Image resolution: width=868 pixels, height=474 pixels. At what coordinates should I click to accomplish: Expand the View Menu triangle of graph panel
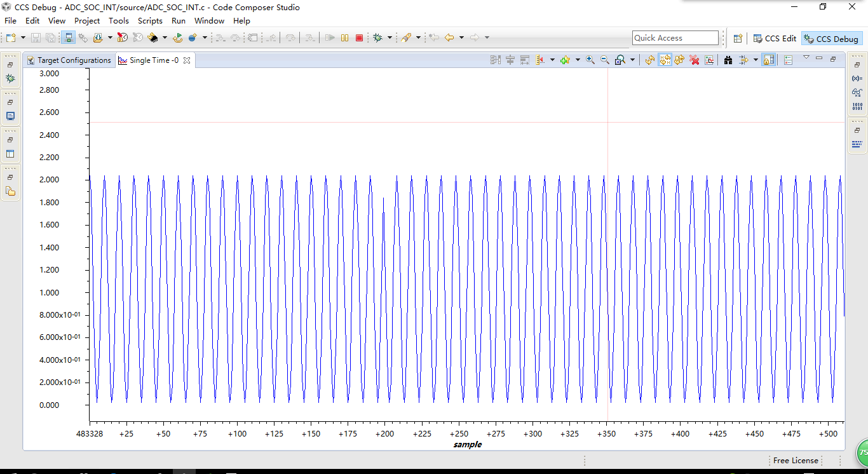(x=806, y=58)
